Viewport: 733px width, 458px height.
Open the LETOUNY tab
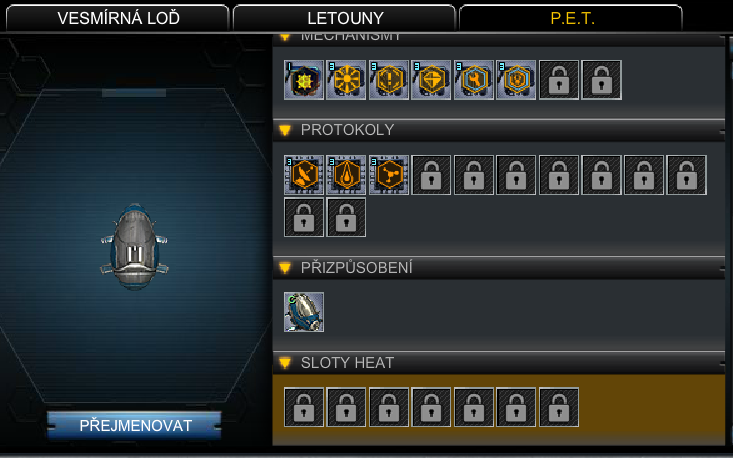(345, 18)
